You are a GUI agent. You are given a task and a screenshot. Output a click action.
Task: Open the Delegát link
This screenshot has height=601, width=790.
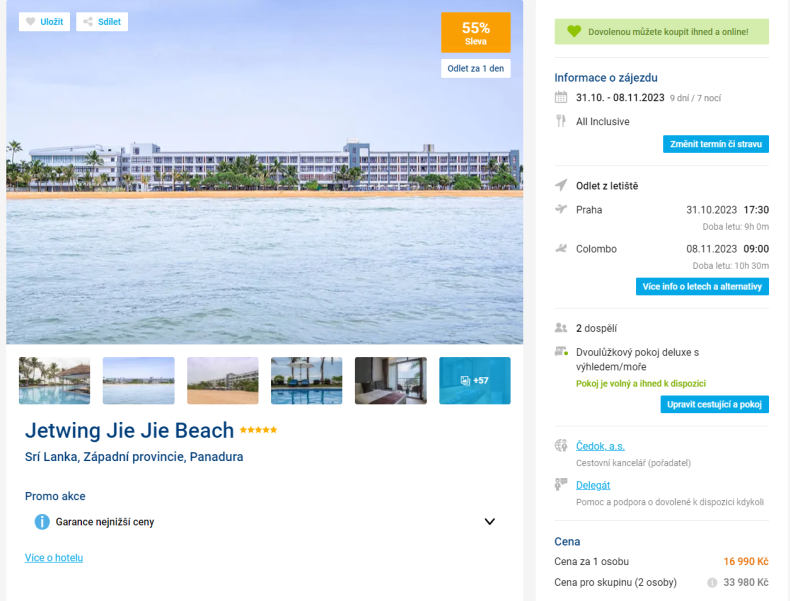[593, 485]
